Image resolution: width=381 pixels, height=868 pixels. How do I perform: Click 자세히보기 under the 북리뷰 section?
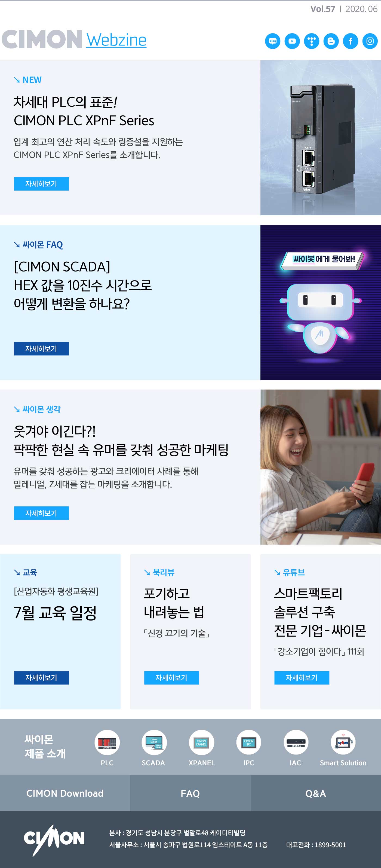coord(171,678)
